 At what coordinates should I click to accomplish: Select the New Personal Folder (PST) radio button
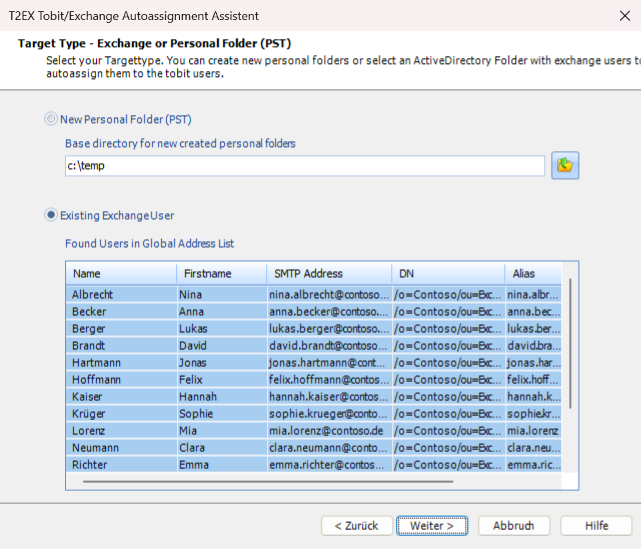pos(51,119)
